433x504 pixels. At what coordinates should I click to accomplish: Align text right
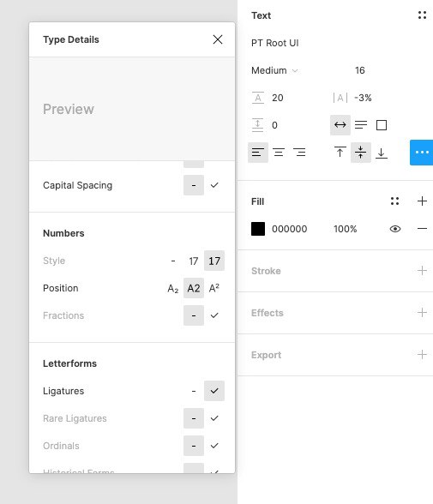click(299, 153)
